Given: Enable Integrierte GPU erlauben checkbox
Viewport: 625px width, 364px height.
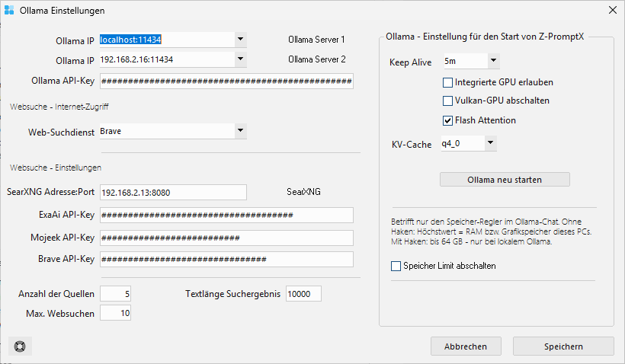Looking at the screenshot, I should (447, 82).
